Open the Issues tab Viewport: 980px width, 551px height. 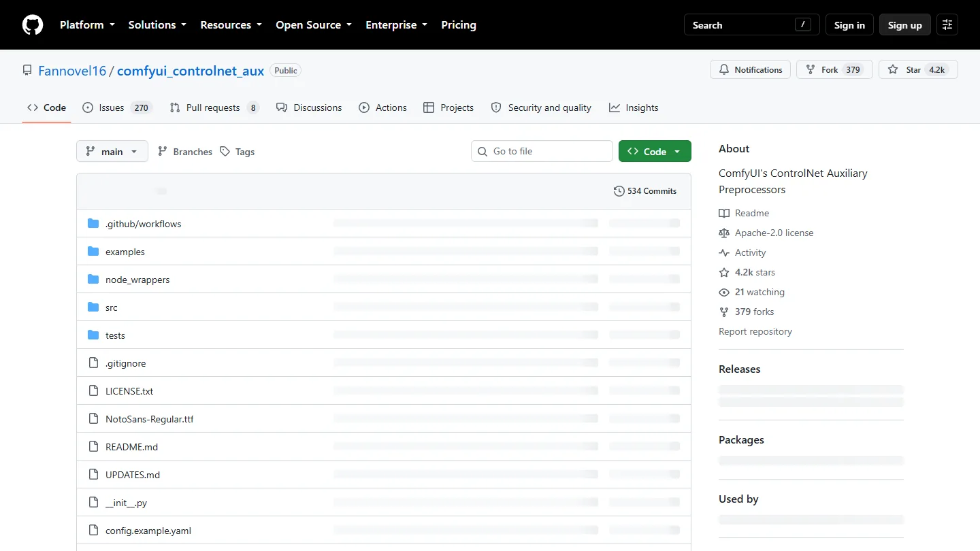click(x=116, y=107)
